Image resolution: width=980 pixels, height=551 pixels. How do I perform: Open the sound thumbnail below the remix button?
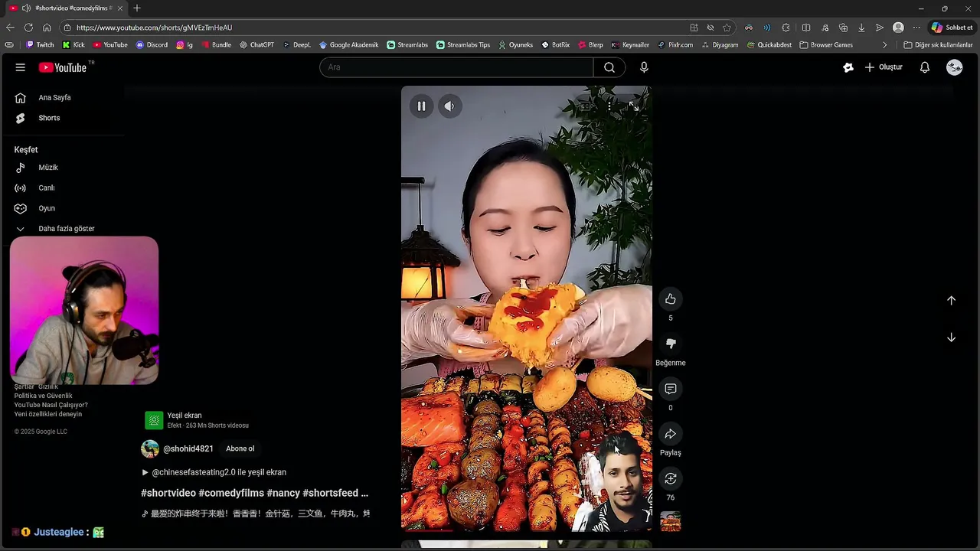tap(671, 521)
